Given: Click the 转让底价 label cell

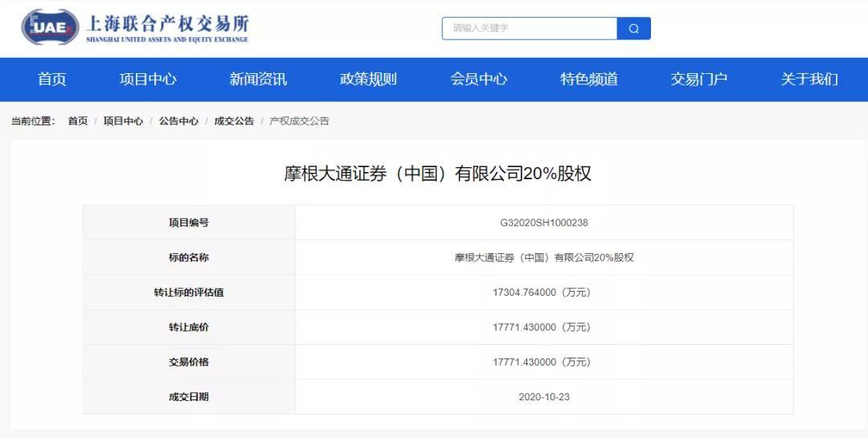Looking at the screenshot, I should coord(189,327).
